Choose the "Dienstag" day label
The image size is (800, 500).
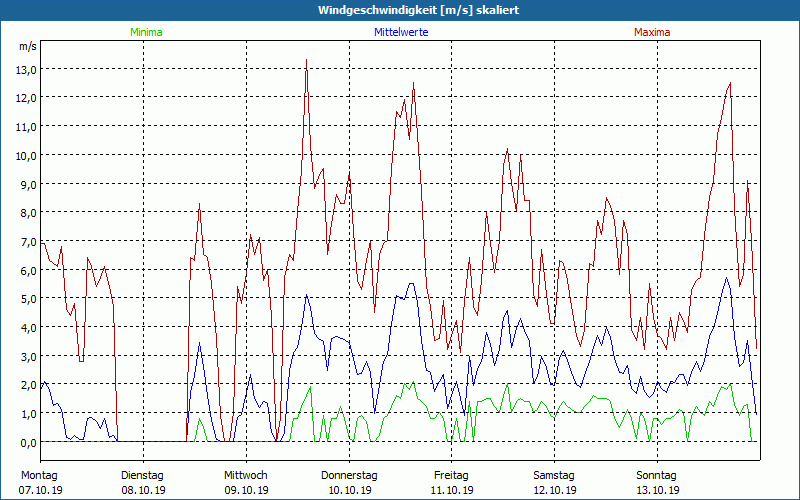142,475
